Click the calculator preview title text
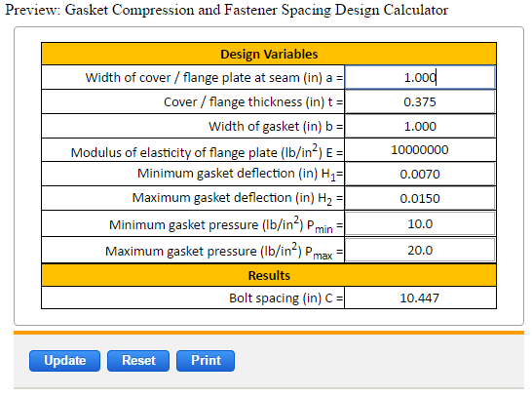The image size is (532, 397). tap(227, 10)
